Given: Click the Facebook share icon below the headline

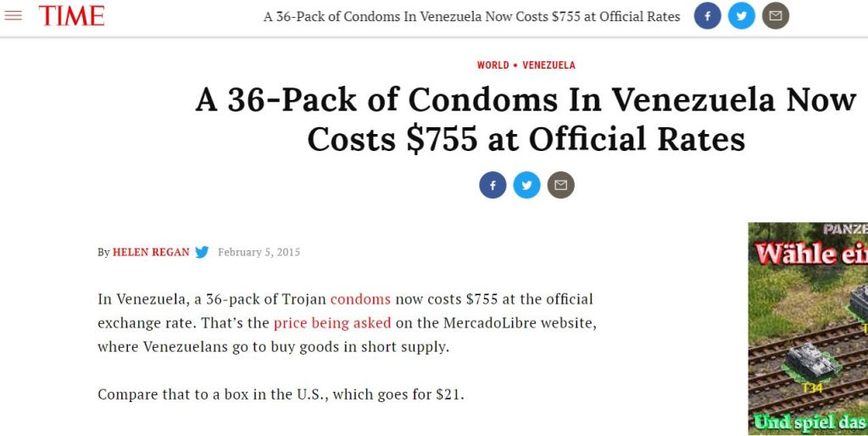Looking at the screenshot, I should [492, 184].
